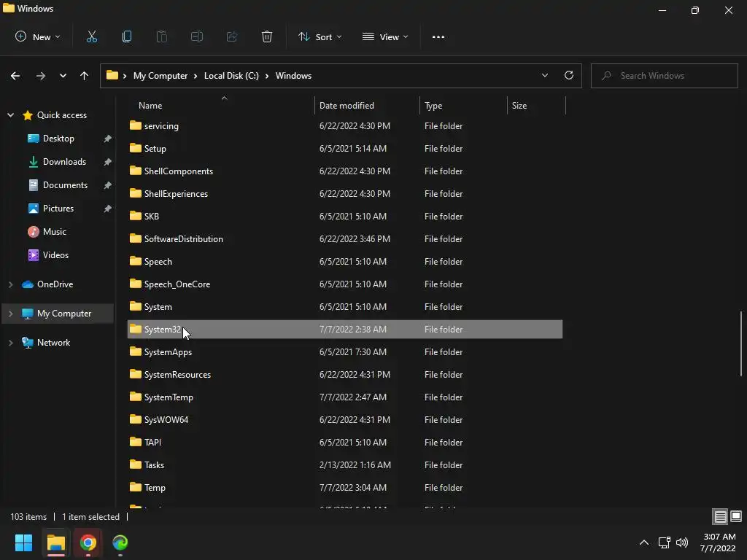Select the Tasks folder

tap(345, 465)
